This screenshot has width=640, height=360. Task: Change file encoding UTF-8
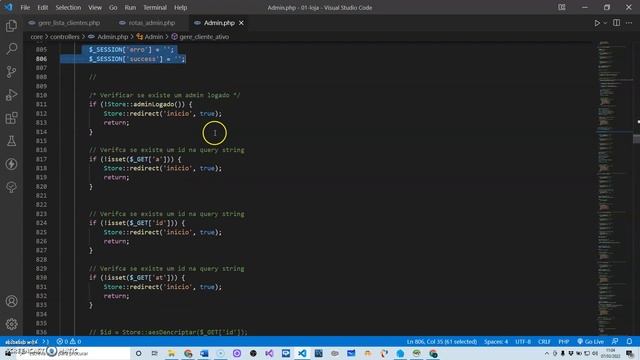523,342
